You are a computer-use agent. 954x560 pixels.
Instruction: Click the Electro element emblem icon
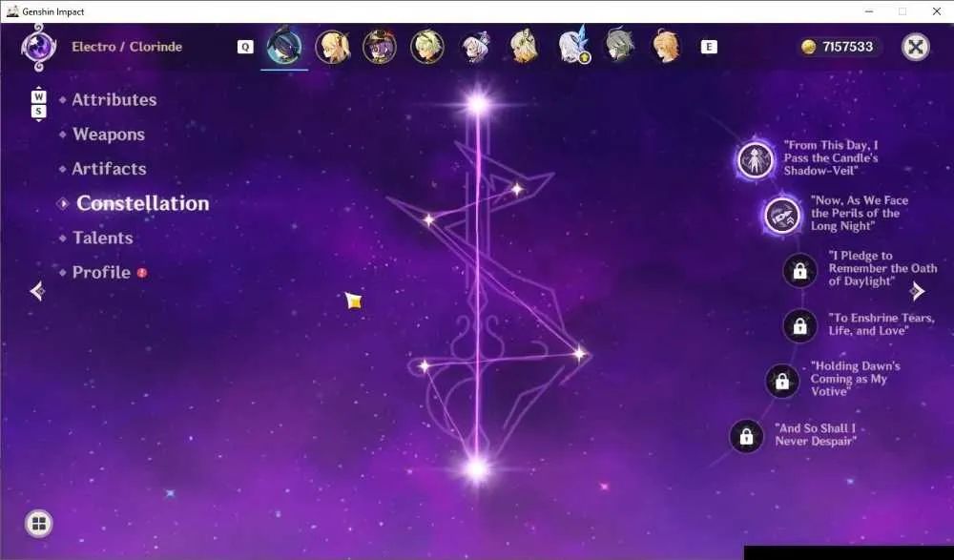click(x=39, y=47)
